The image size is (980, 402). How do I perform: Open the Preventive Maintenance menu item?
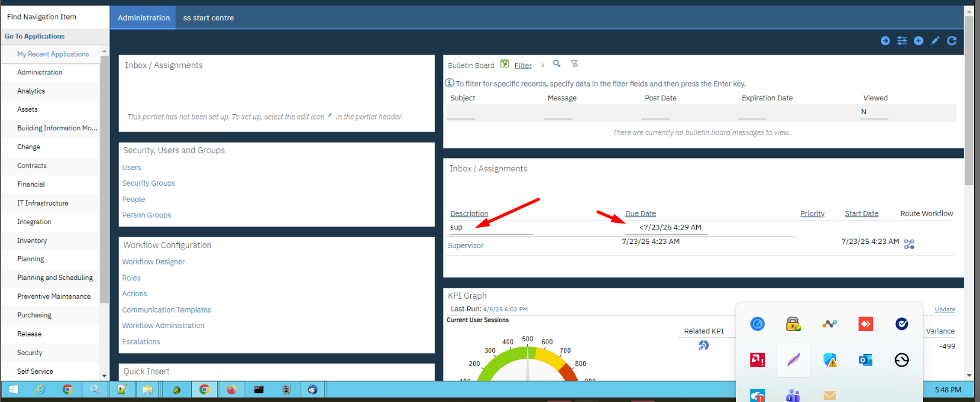point(54,296)
